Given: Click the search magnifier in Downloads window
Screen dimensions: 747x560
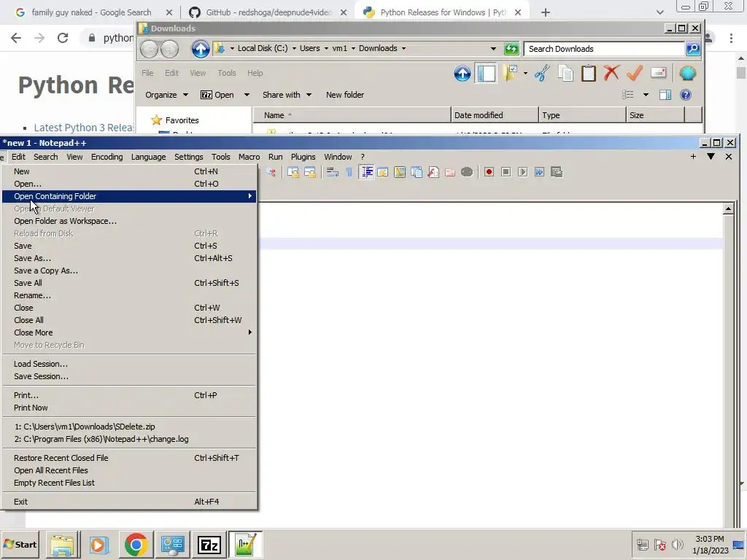Looking at the screenshot, I should coord(693,49).
